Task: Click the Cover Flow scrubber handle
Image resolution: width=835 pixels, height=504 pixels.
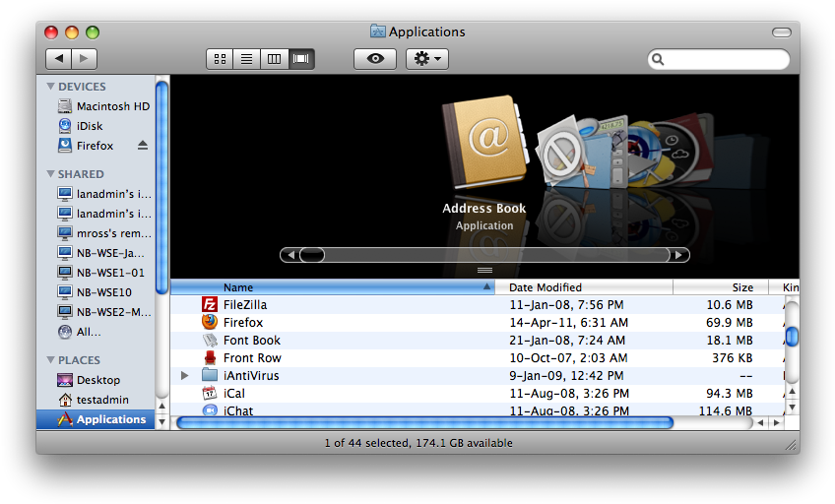Action: point(311,255)
